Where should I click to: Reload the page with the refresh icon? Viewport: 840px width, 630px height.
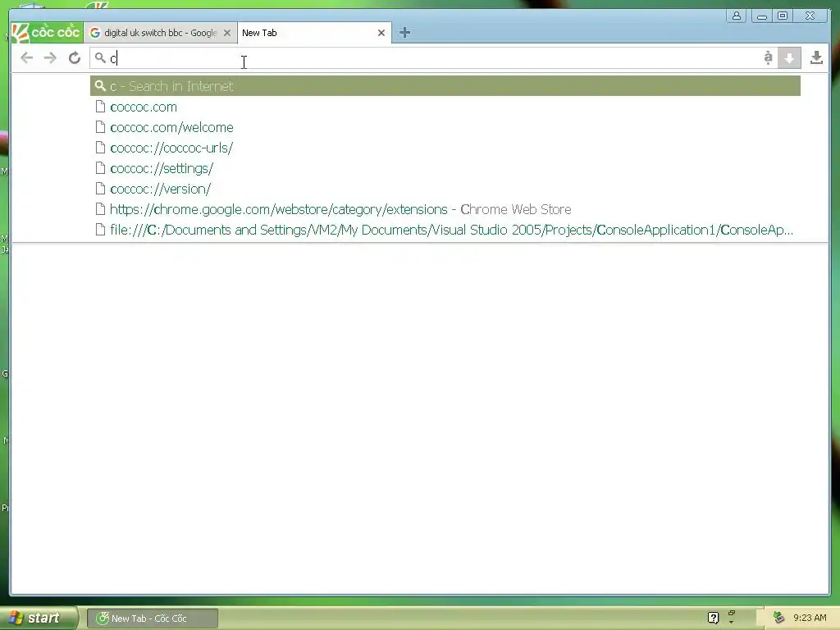(x=75, y=58)
